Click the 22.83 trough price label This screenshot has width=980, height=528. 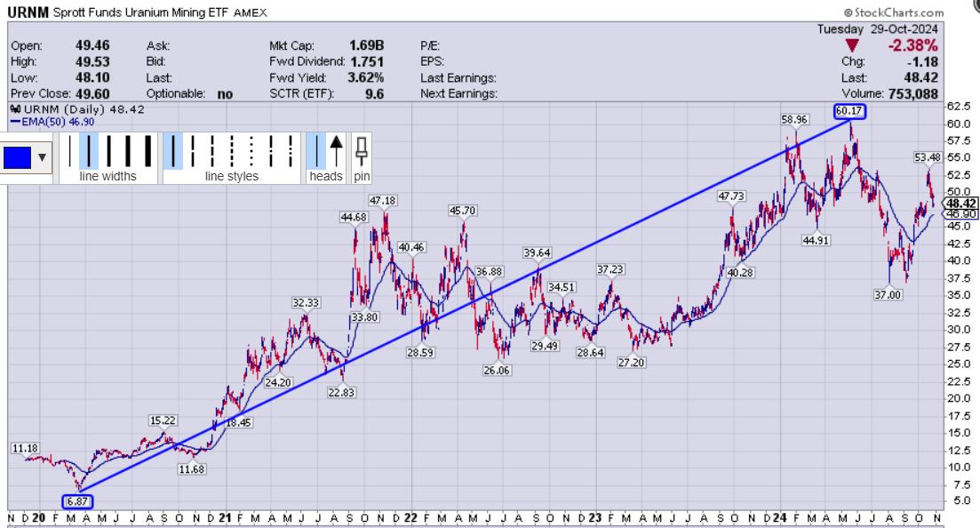coord(341,393)
